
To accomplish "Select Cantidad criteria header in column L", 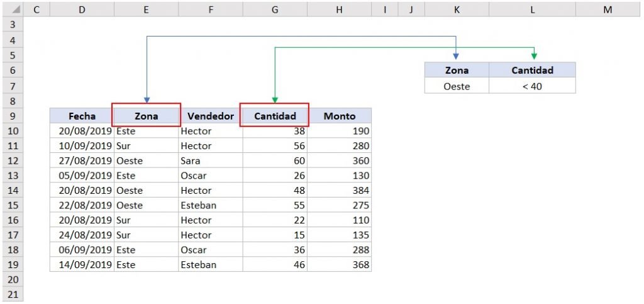I will 532,70.
